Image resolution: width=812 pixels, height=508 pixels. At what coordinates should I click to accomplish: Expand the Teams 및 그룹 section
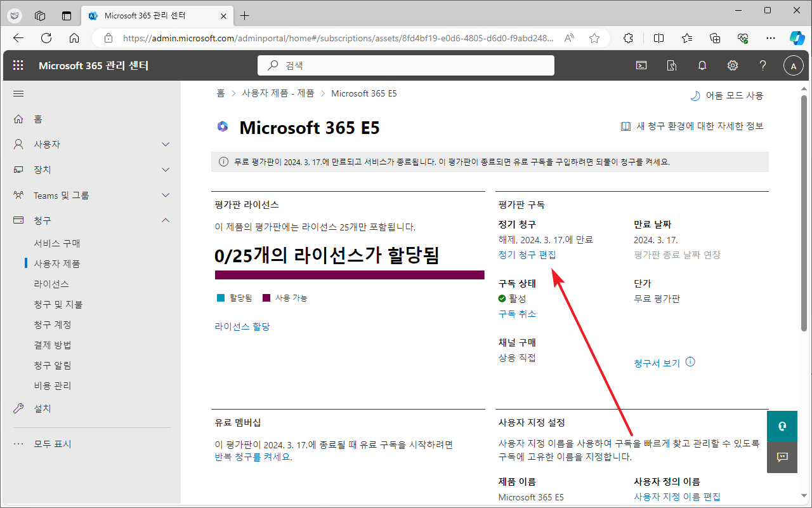click(x=166, y=195)
